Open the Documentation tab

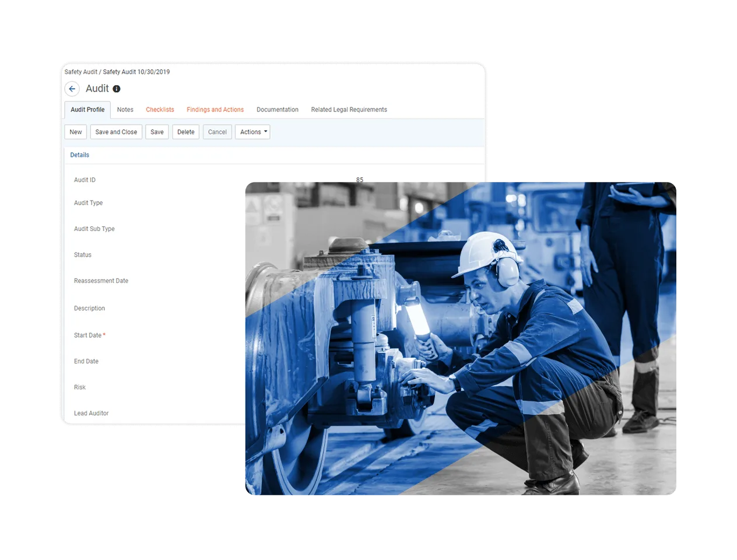[x=277, y=110]
